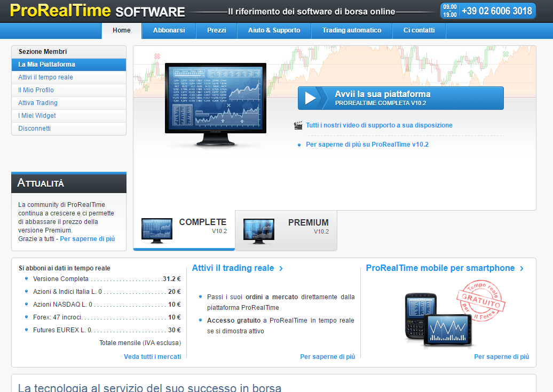Click Attivi il tempo reale sidebar link
Screen dimensions: 553x392
[69, 77]
